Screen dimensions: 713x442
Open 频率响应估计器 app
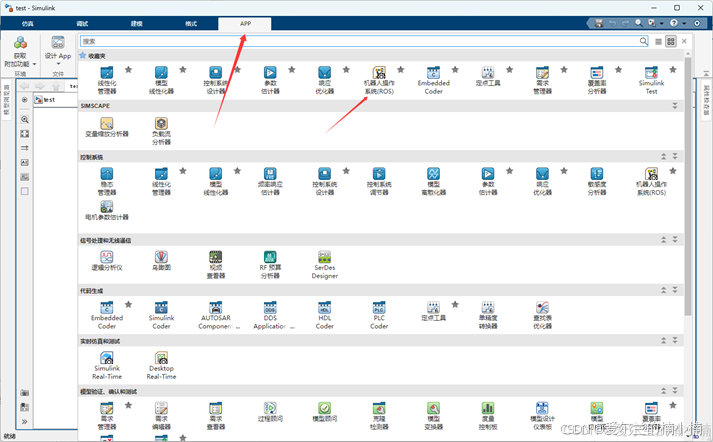coord(270,181)
